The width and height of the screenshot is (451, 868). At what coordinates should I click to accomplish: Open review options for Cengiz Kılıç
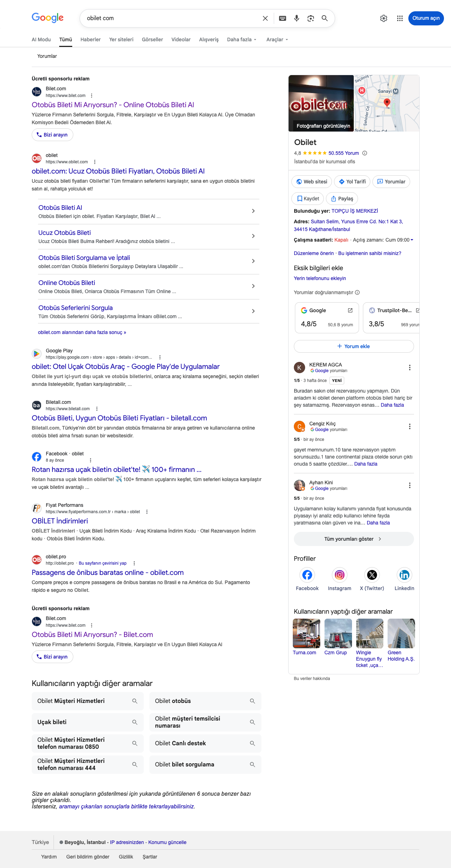(410, 426)
